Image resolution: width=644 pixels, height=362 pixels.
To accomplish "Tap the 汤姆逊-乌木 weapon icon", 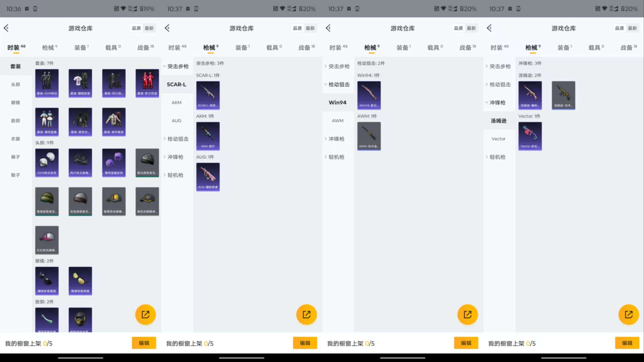I will click(563, 95).
